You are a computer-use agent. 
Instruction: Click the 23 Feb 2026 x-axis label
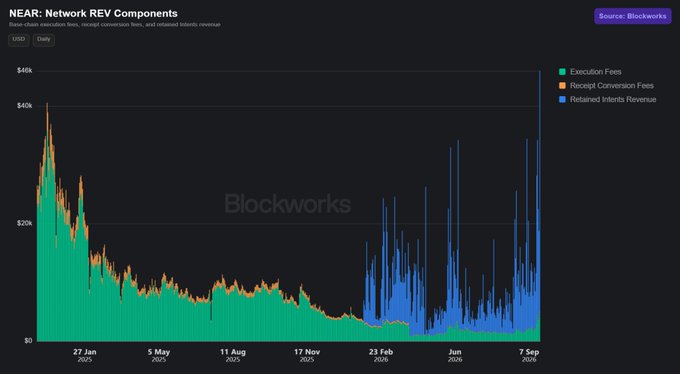(381, 355)
